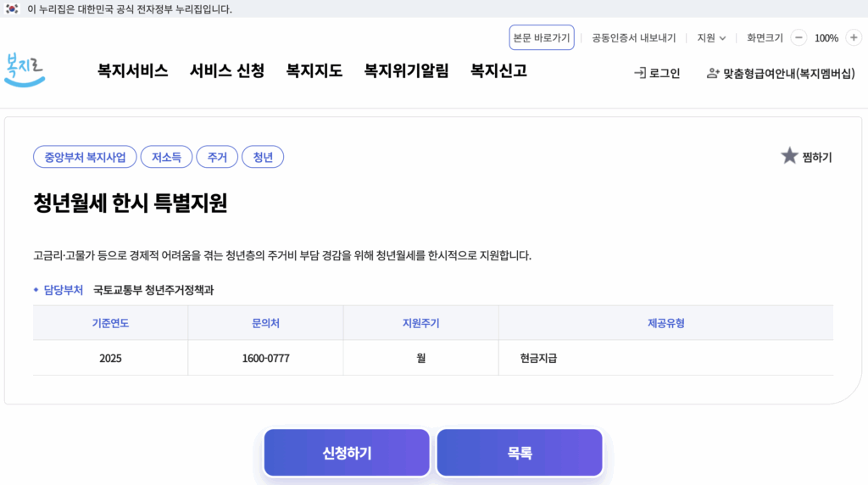Open the 서비스 신청 menu

(227, 71)
